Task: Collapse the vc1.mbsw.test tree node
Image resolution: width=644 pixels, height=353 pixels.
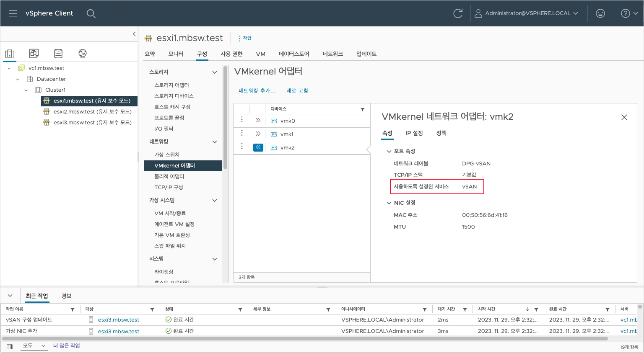Action: [x=9, y=68]
